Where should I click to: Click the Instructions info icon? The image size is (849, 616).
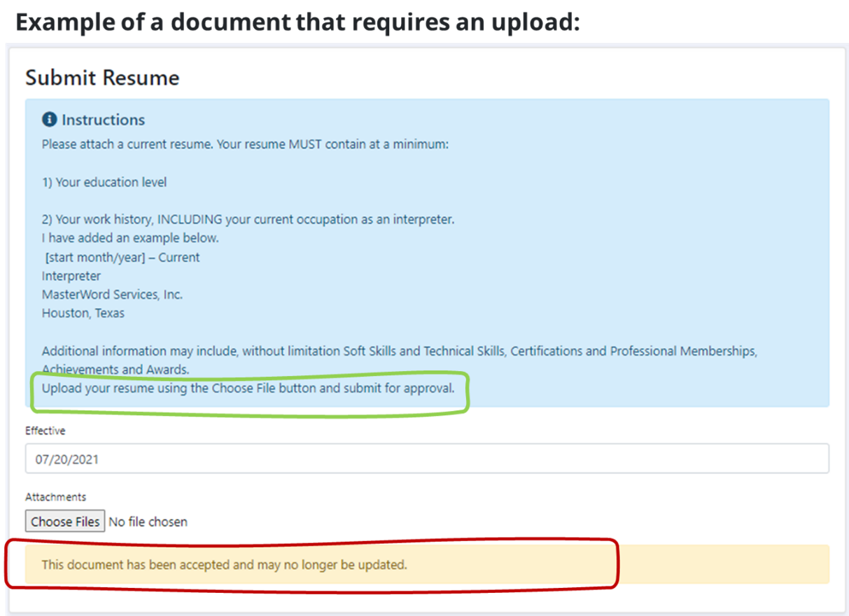click(x=49, y=120)
